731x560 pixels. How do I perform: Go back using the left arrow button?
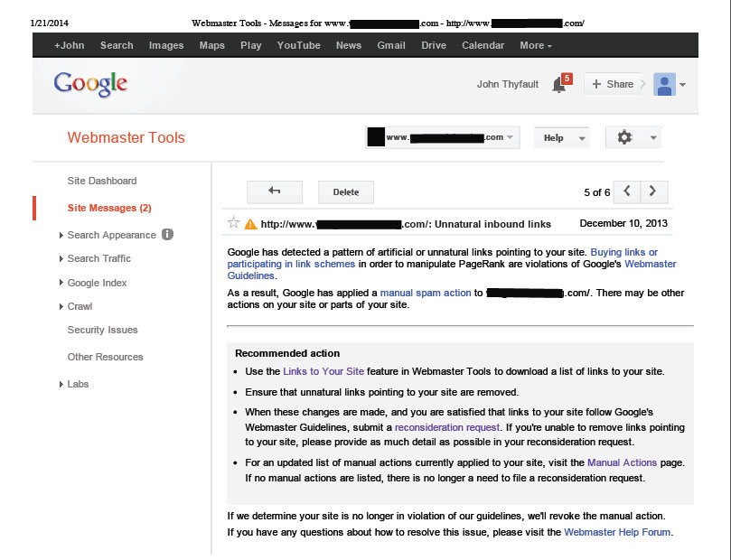[275, 191]
